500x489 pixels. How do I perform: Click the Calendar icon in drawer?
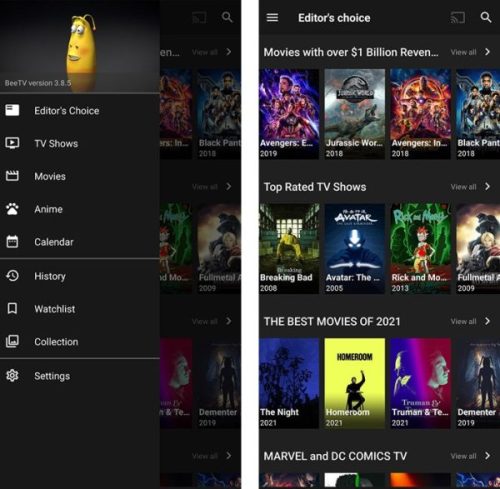click(x=12, y=242)
